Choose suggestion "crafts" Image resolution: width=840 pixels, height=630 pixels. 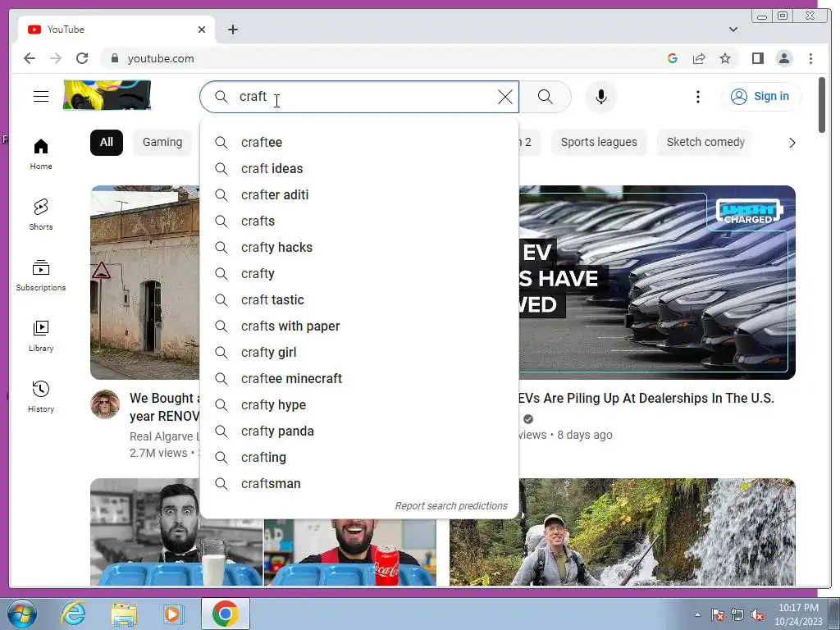coord(359,221)
